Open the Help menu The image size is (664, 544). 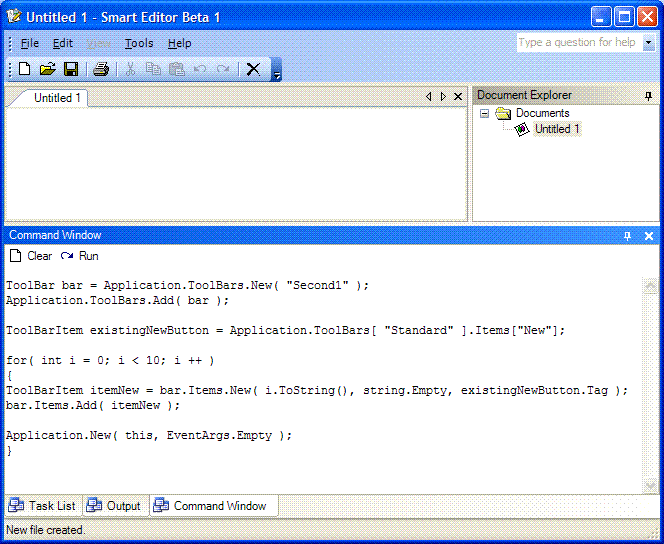point(180,43)
